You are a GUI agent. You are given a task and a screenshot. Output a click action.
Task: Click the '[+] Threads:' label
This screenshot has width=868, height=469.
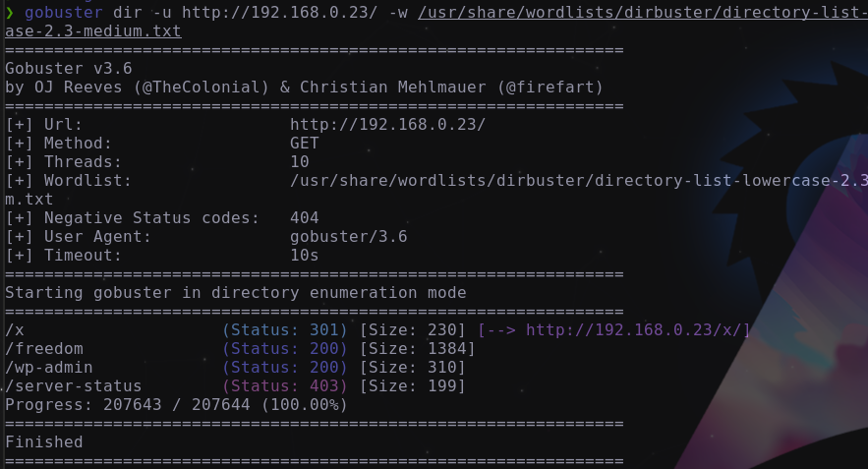point(64,162)
